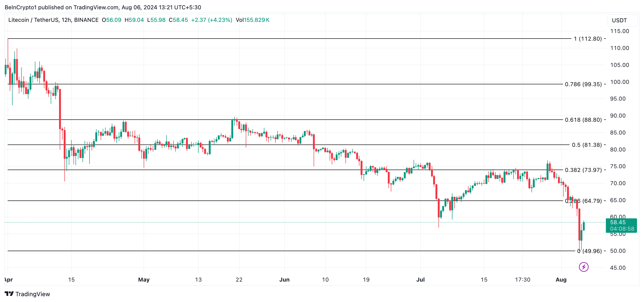This screenshot has height=302, width=644.
Task: Click the Vol 155.829K volume readout
Action: pyautogui.click(x=252, y=20)
